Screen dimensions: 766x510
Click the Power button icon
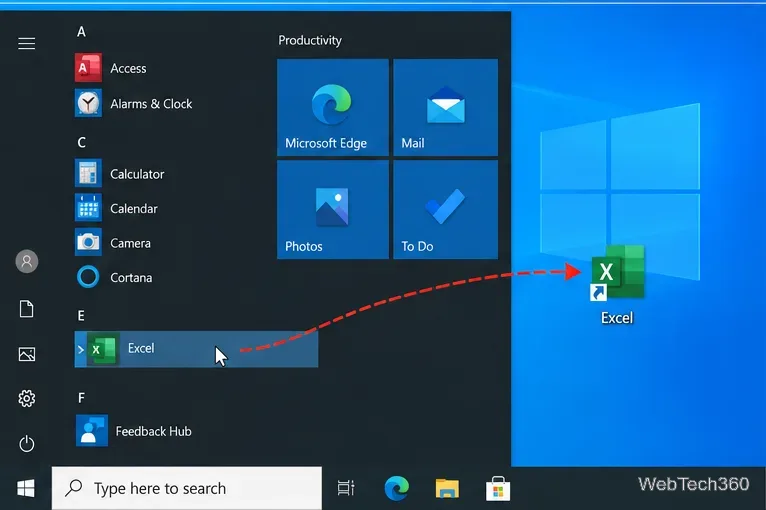(26, 444)
